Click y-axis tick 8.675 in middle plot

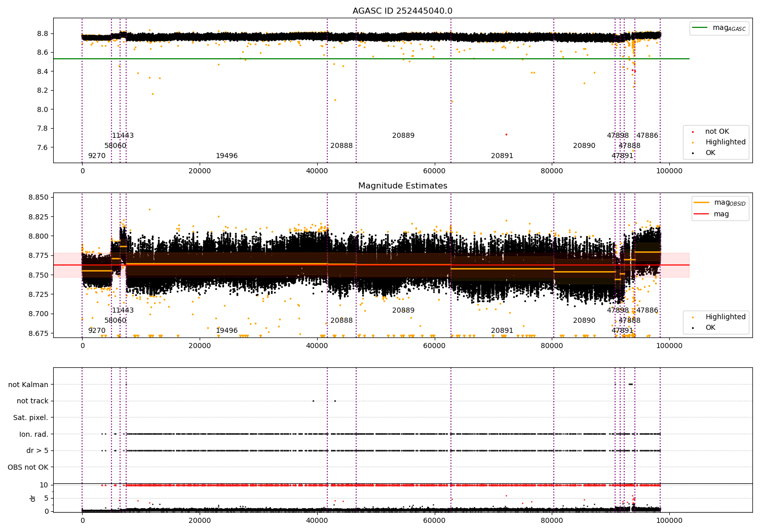coord(39,333)
